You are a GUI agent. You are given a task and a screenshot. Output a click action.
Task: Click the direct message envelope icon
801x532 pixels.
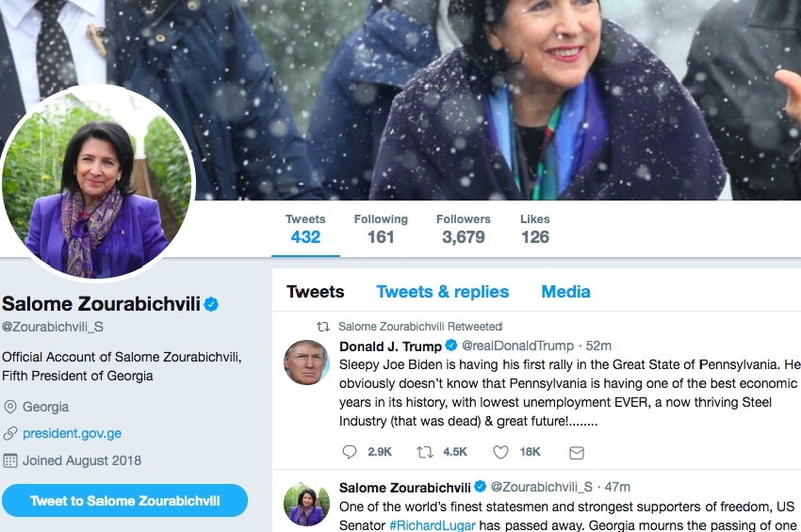click(577, 452)
